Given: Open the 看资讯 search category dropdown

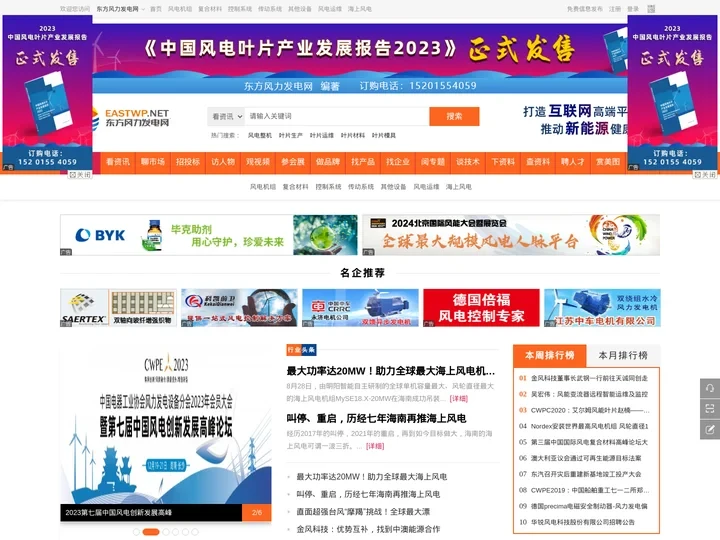Looking at the screenshot, I should point(226,117).
